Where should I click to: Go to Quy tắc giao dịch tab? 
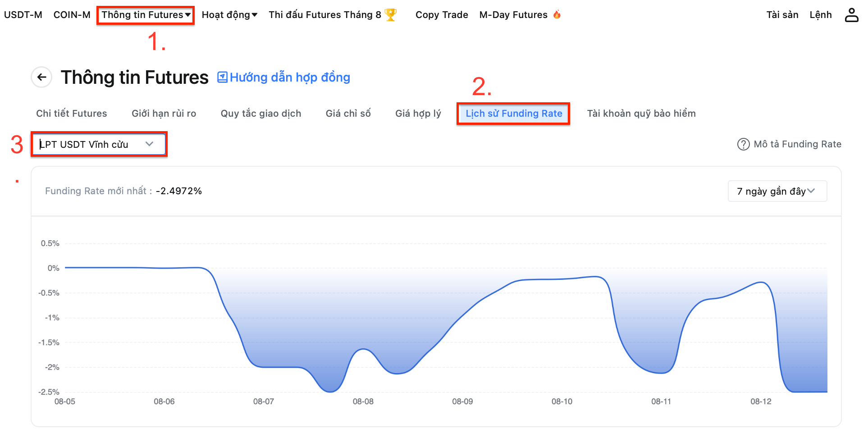[260, 114]
